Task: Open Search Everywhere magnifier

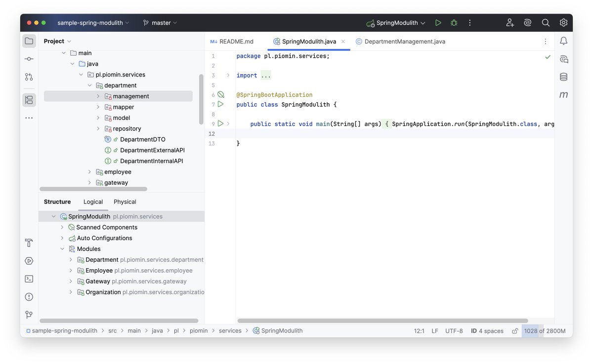Action: pos(546,23)
